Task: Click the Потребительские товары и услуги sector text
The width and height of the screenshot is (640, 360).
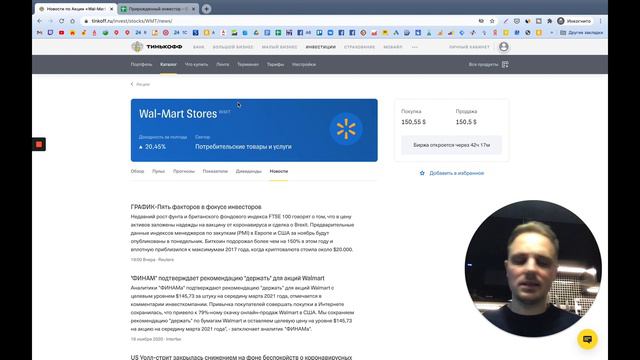Action: click(243, 147)
